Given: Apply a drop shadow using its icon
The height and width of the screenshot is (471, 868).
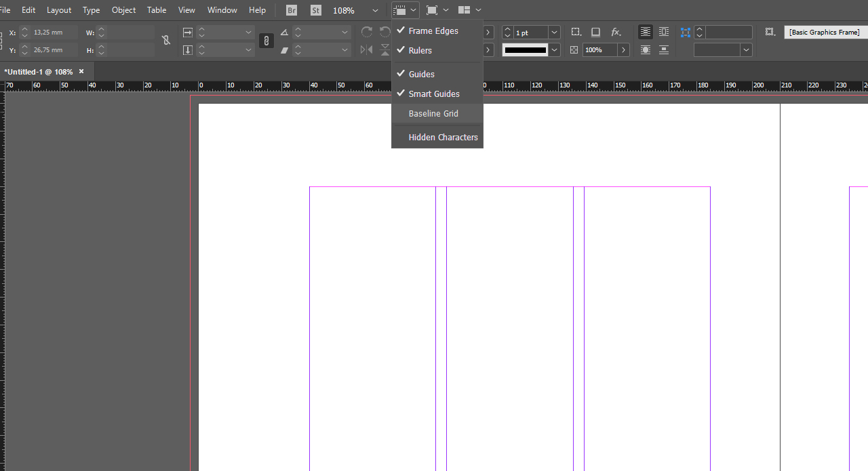Looking at the screenshot, I should [x=595, y=32].
